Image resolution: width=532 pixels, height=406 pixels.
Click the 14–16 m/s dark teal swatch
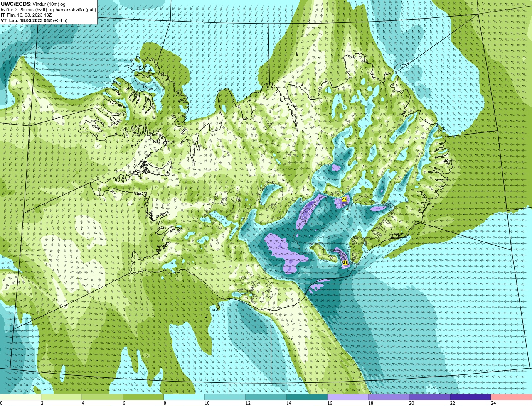tap(307, 397)
